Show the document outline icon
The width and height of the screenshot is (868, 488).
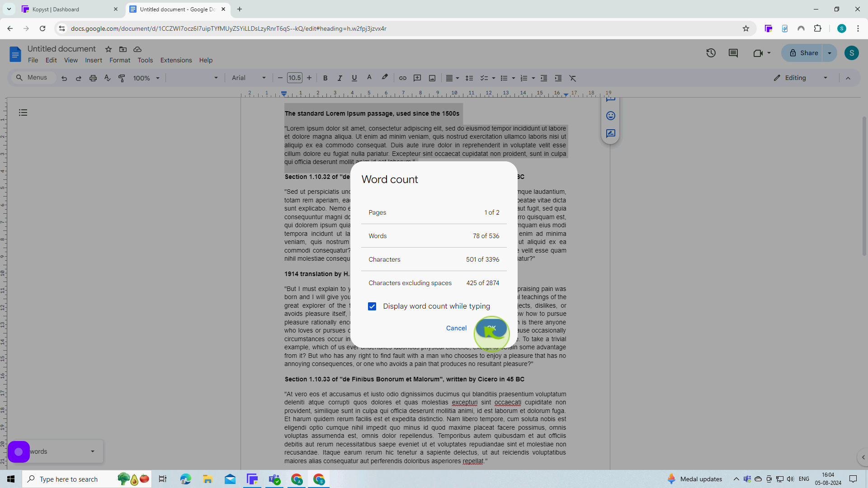pyautogui.click(x=23, y=113)
